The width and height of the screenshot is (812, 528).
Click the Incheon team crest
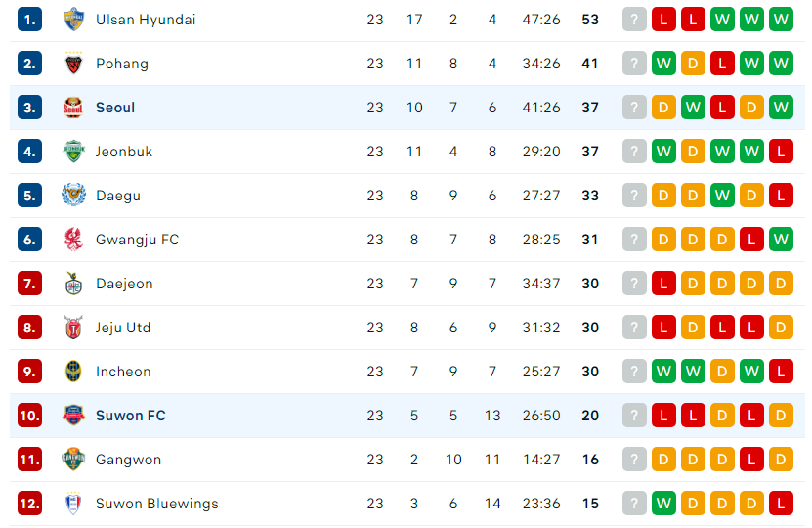click(x=73, y=372)
